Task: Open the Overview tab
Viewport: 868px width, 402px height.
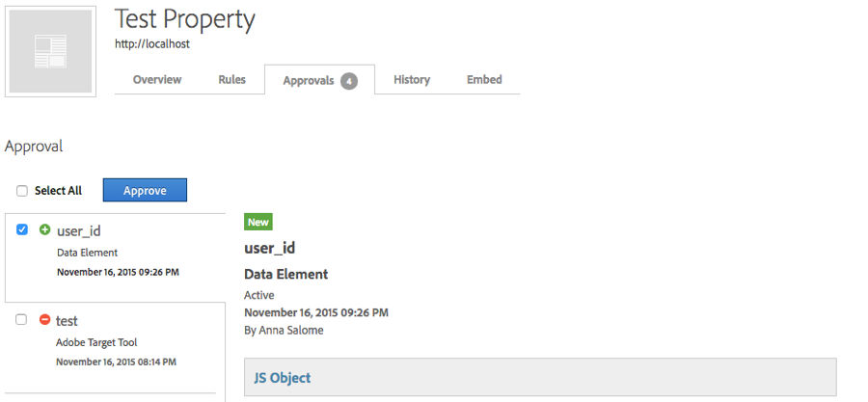Action: point(157,80)
